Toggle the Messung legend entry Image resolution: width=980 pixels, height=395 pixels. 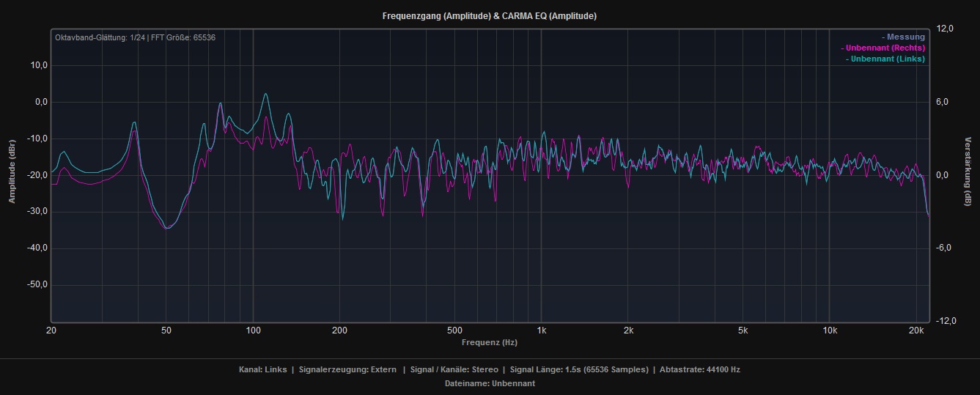tap(903, 37)
